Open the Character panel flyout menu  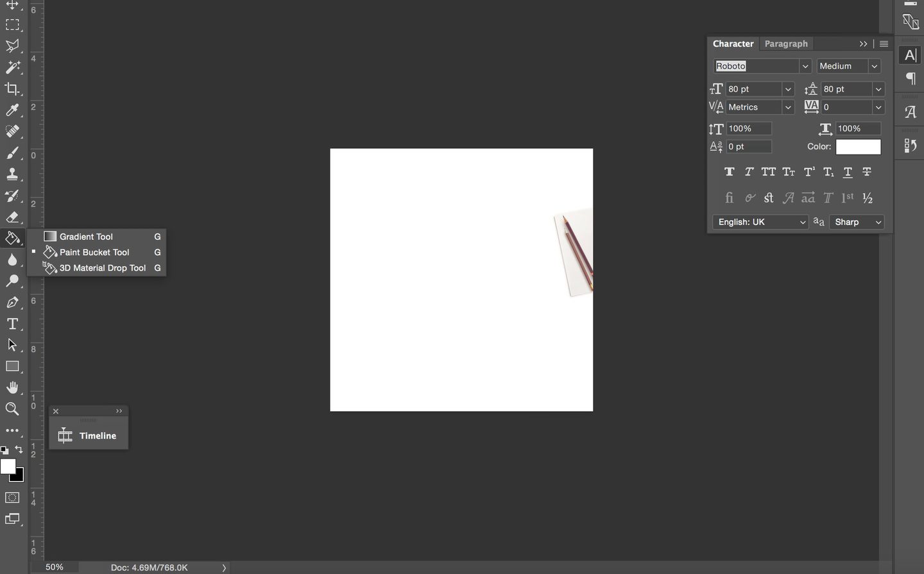884,44
